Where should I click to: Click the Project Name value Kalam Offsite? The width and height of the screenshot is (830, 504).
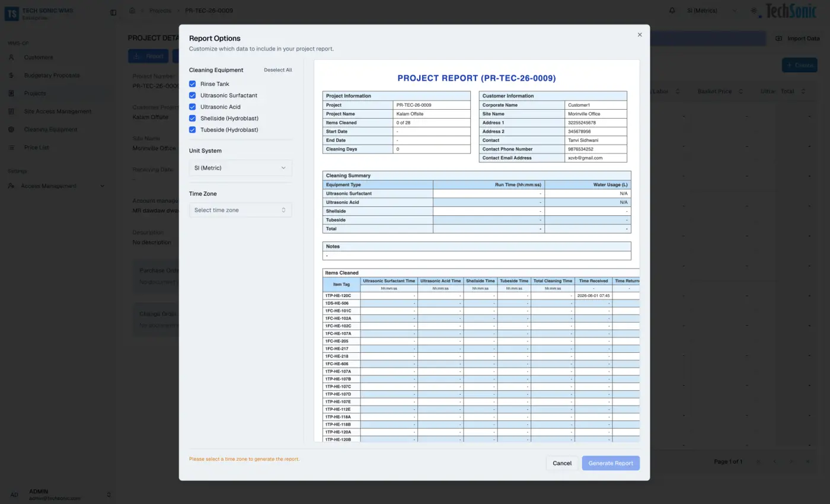click(x=410, y=114)
